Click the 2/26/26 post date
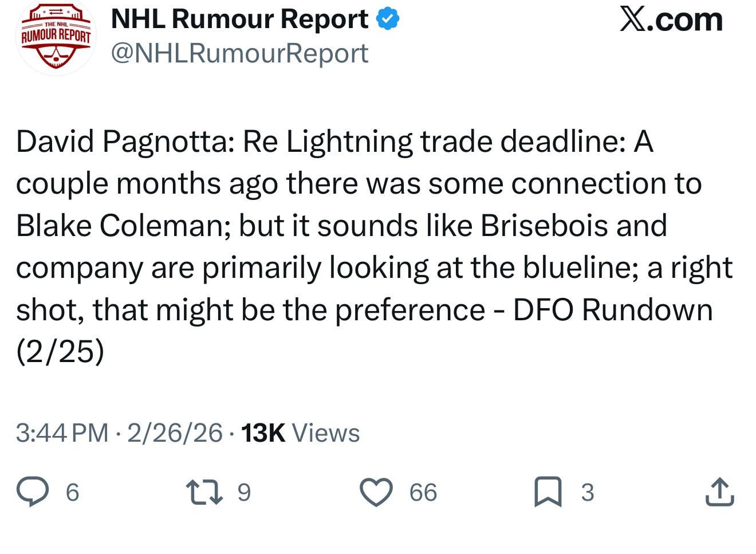Viewport: 756px width, 554px height. 175,433
